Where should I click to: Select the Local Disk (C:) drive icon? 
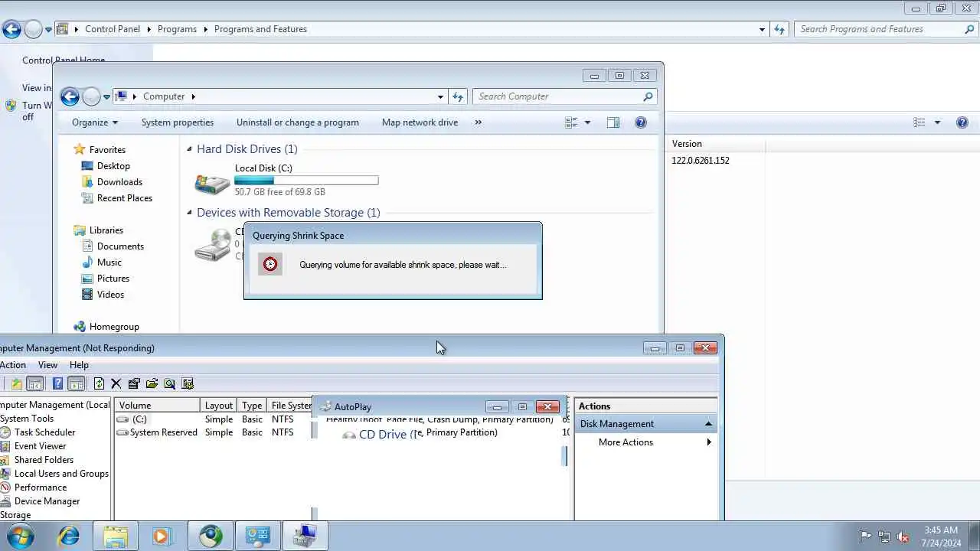212,184
